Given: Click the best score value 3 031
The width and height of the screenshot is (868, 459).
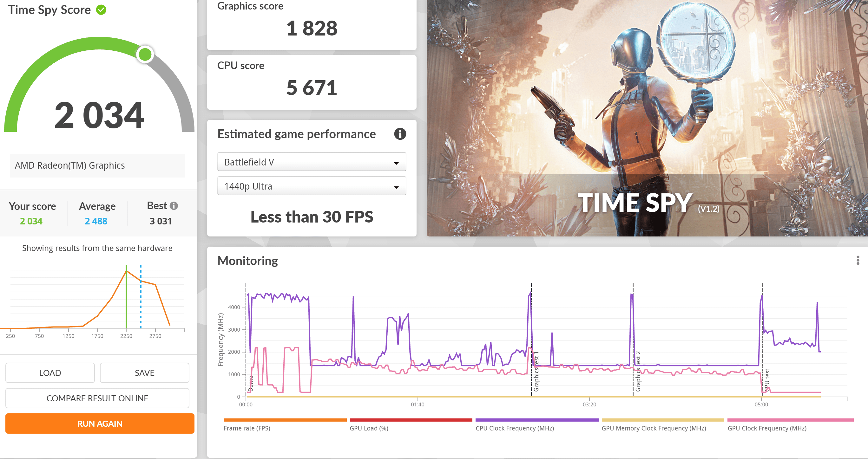Looking at the screenshot, I should tap(161, 221).
